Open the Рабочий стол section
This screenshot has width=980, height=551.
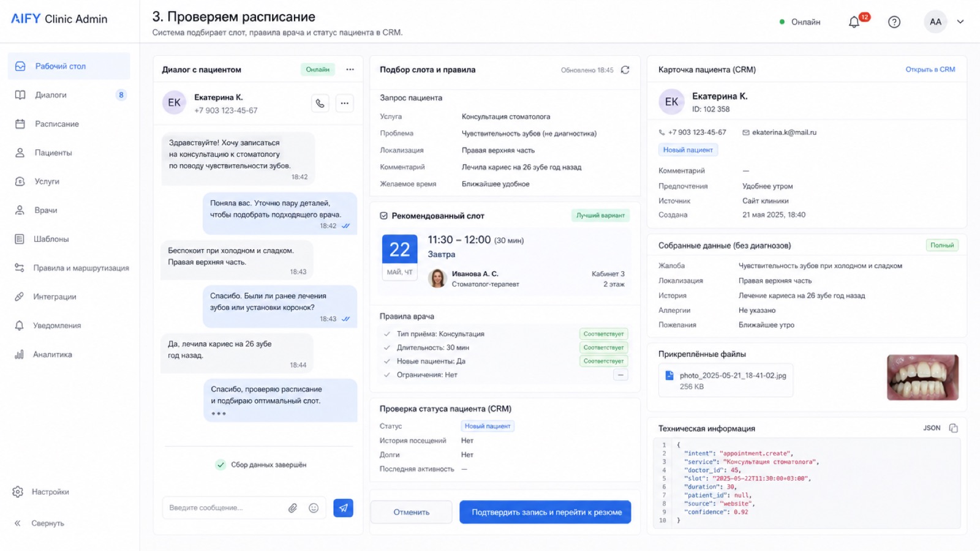69,66
